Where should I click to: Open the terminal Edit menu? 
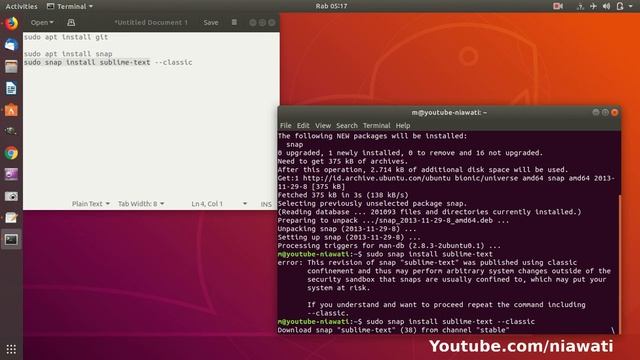pos(303,125)
